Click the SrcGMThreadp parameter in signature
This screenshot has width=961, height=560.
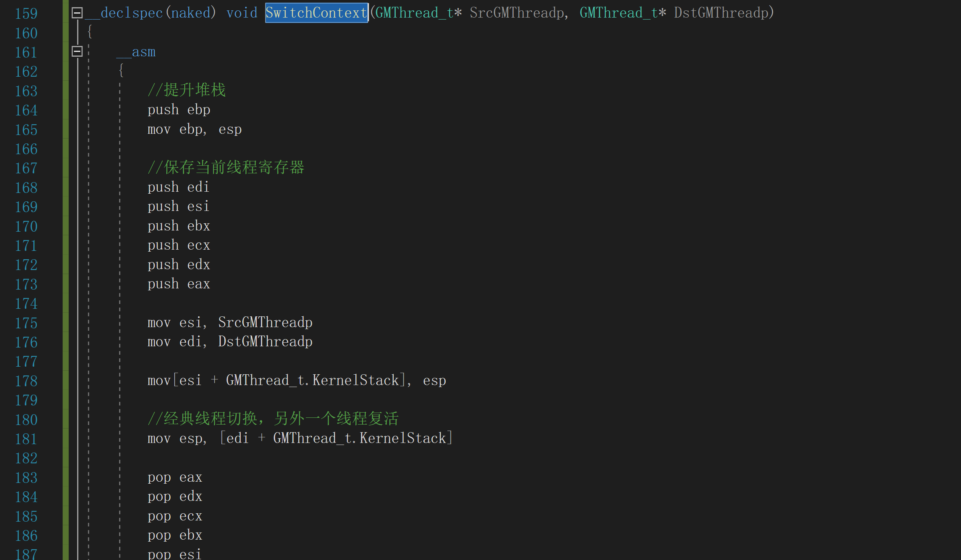[516, 13]
